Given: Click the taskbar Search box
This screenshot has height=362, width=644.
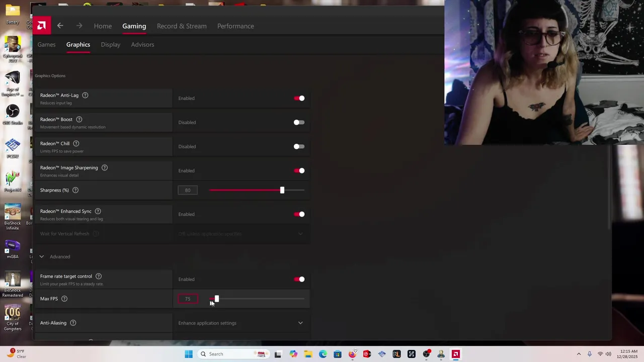Looking at the screenshot, I should click(x=232, y=354).
